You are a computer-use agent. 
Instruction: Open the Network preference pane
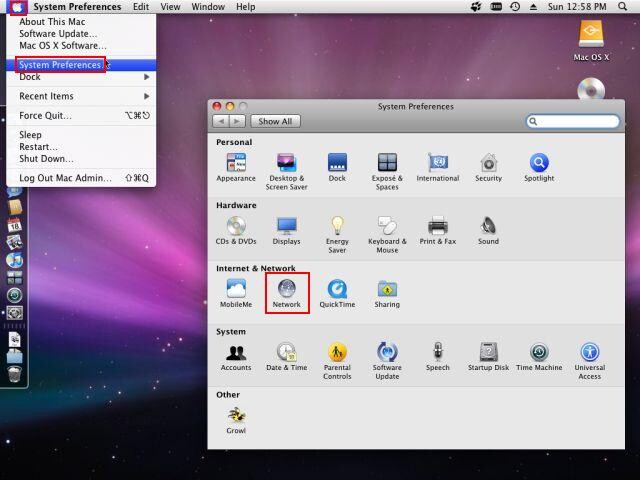(x=287, y=293)
